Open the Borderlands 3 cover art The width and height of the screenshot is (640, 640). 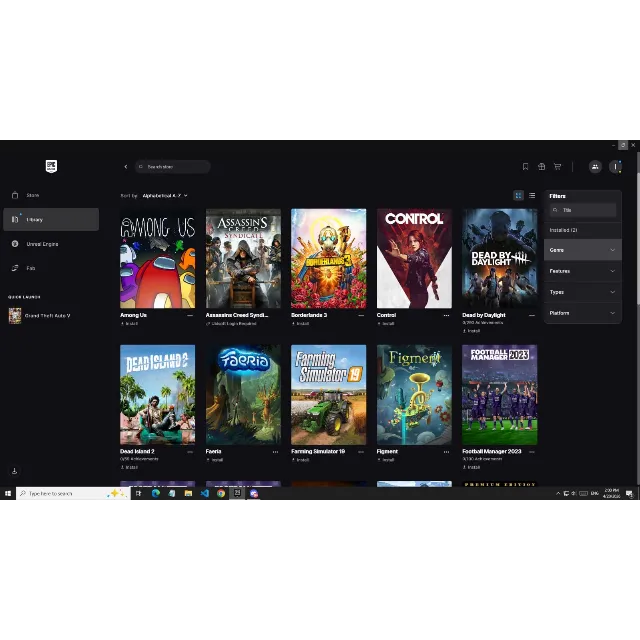(329, 258)
